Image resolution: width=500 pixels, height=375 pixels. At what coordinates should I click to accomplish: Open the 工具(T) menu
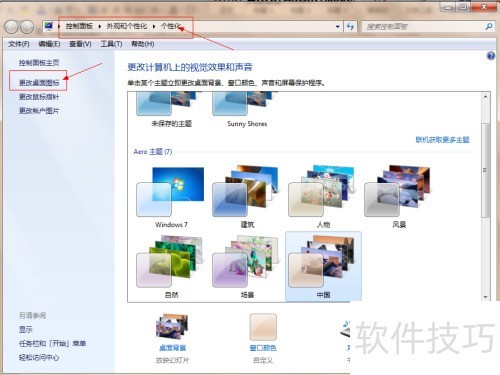point(111,44)
